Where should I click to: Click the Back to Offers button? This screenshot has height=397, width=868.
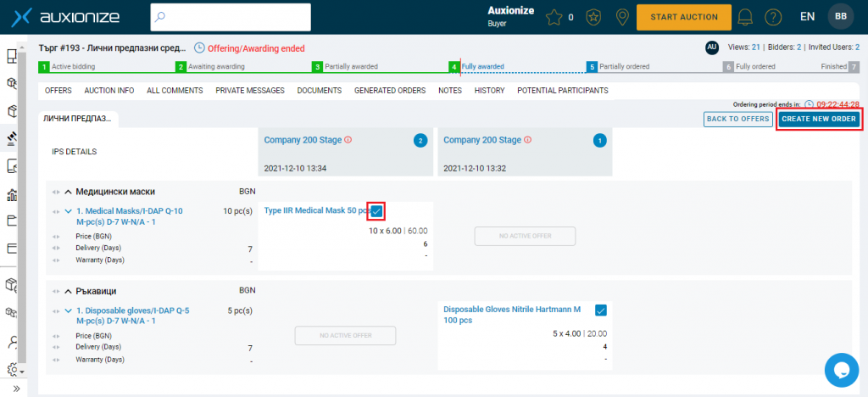click(x=737, y=119)
